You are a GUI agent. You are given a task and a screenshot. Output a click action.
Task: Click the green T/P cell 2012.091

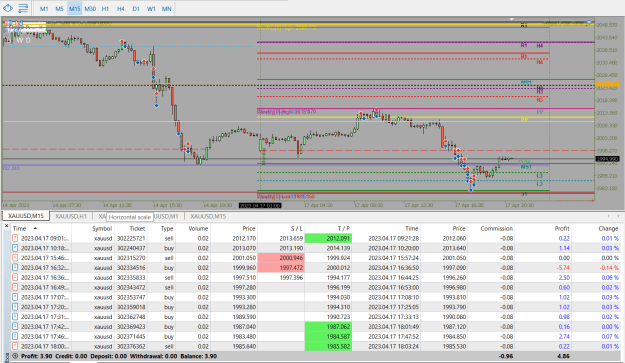[x=328, y=238]
